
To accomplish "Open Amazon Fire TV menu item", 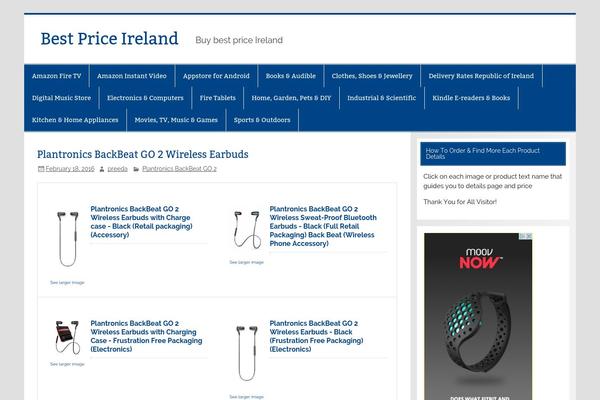I will (57, 76).
